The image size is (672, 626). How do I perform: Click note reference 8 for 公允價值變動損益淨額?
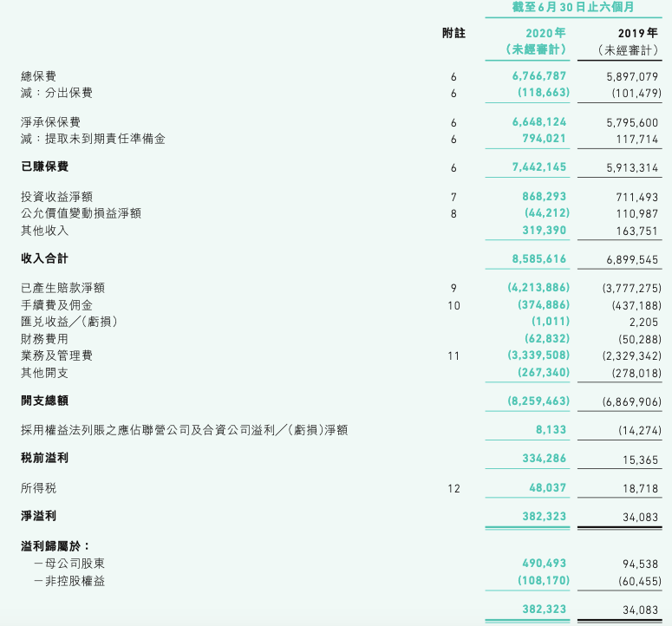pyautogui.click(x=453, y=213)
